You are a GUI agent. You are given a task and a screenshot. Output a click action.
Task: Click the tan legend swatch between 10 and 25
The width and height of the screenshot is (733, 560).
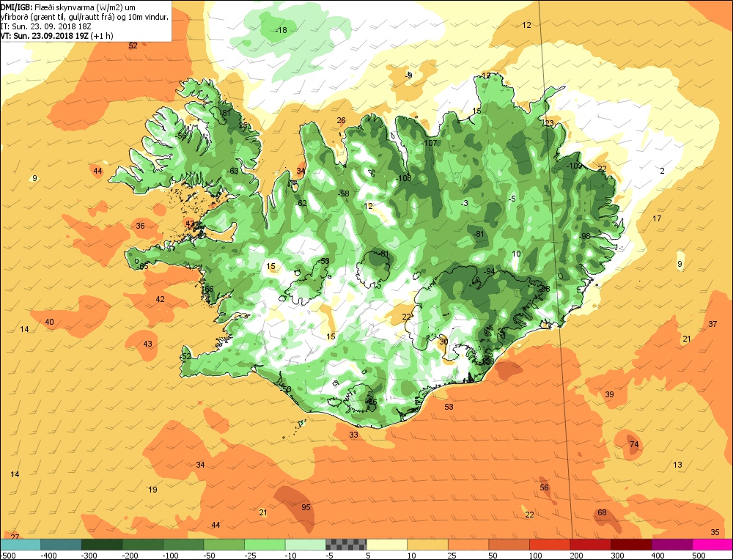point(427,544)
